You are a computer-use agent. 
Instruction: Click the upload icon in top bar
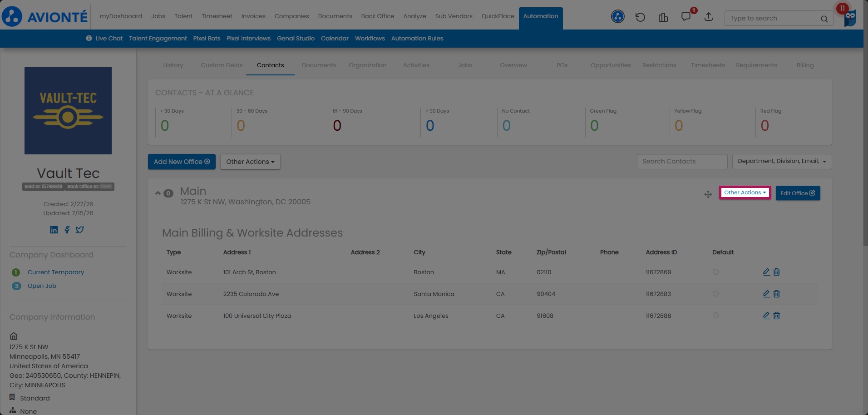(x=709, y=17)
